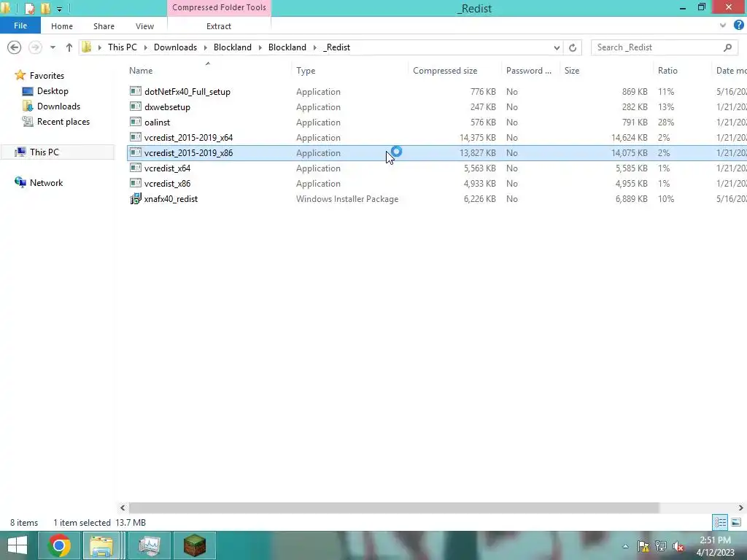Click the scrollbar left arrow
The image size is (747, 560).
(x=123, y=507)
